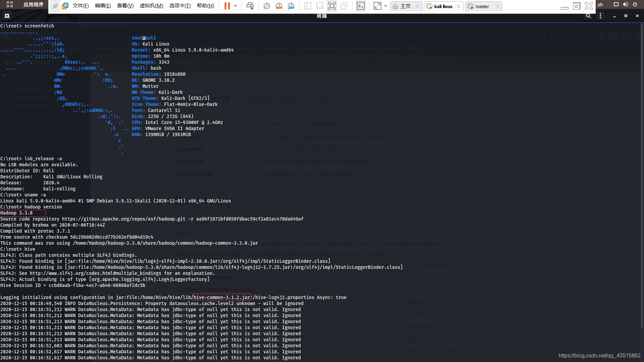Click the 'hadoop version' command line
Image resolution: width=644 pixels, height=362 pixels.
click(31, 207)
